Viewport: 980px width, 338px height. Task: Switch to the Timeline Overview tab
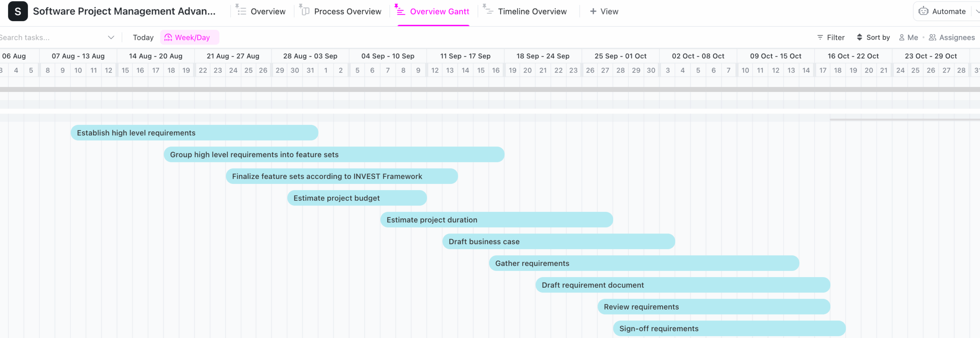pos(532,11)
